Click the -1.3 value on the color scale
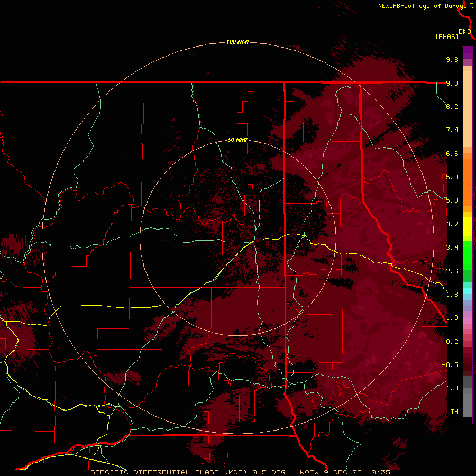Viewport: 476px width, 476px height. pos(450,388)
